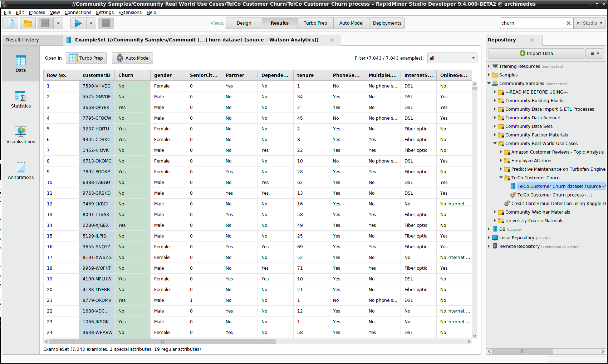Open the File menu

[x=8, y=13]
